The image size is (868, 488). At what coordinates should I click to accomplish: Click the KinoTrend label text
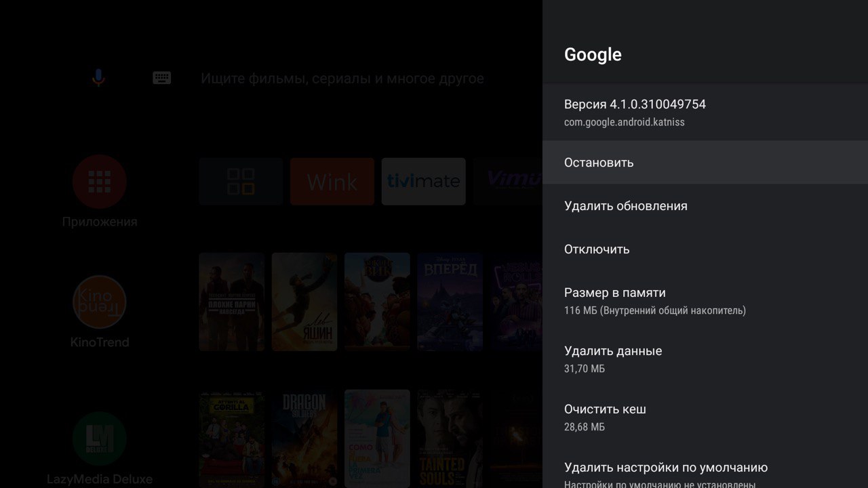tap(99, 342)
